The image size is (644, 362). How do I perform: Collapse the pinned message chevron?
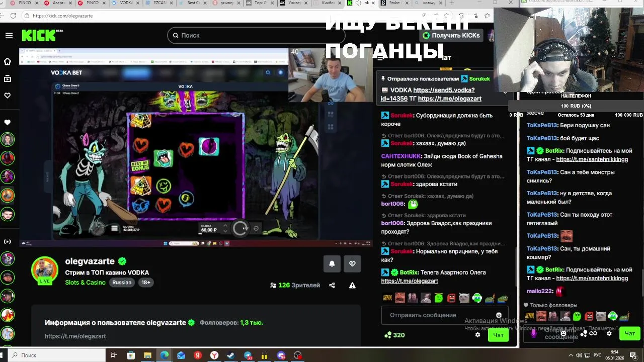point(505,93)
